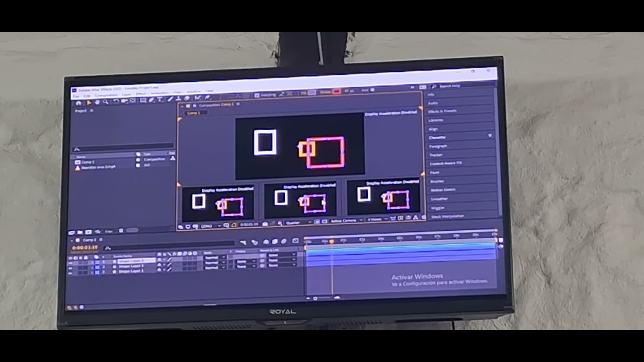The width and height of the screenshot is (644, 362).
Task: Select the Type tool
Action: click(x=159, y=100)
